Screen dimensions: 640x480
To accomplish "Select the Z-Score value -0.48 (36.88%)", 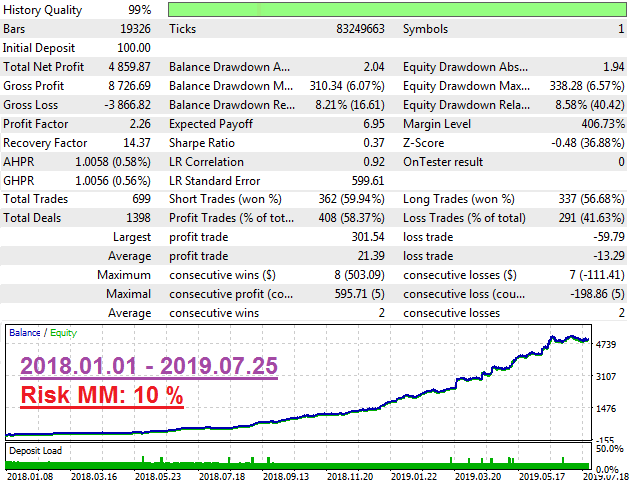I will point(588,143).
